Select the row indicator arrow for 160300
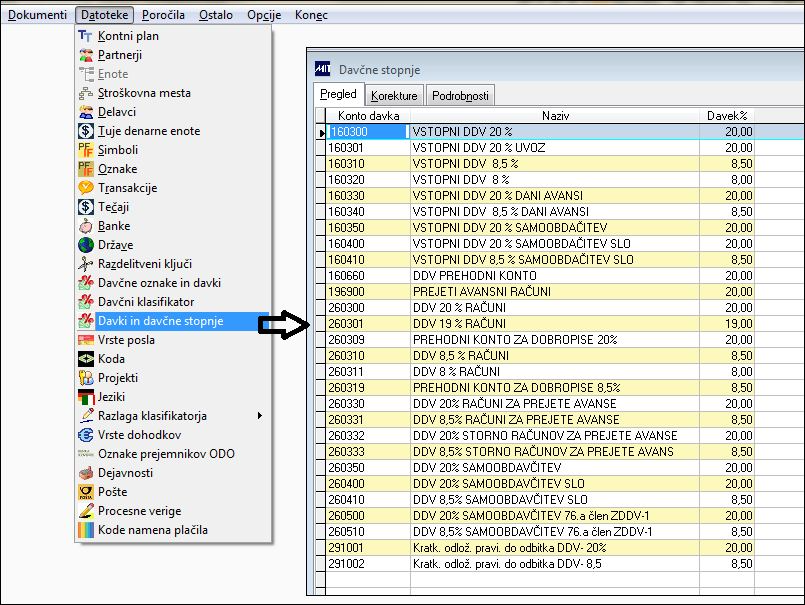Image resolution: width=805 pixels, height=605 pixels. click(321, 132)
